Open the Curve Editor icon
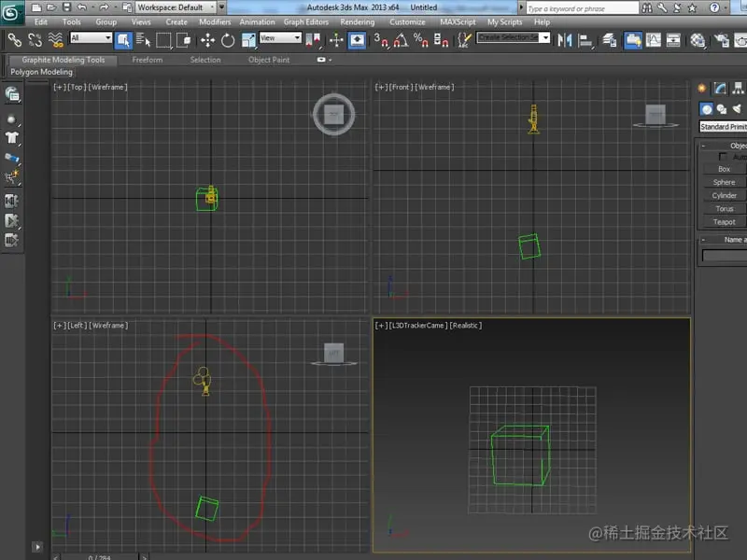Viewport: 747px width, 560px height. [653, 40]
